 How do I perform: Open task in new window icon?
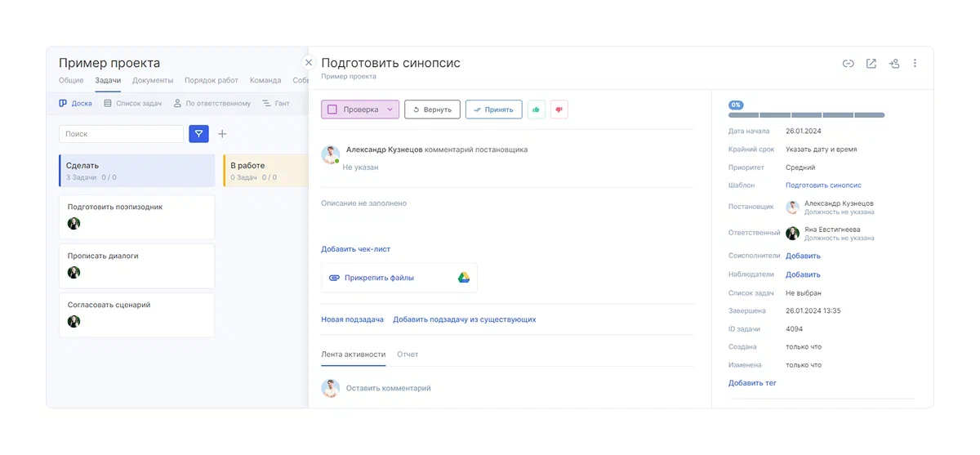pos(871,64)
